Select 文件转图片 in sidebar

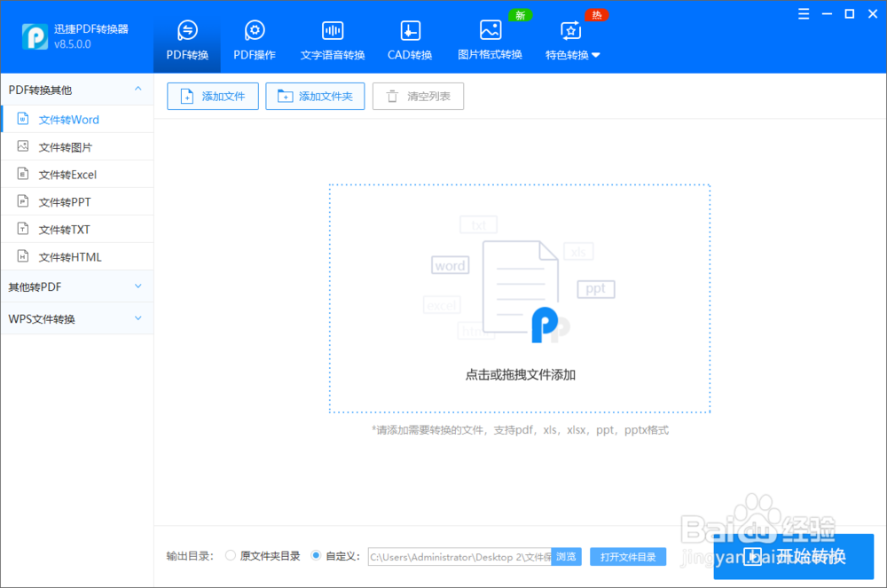coord(77,147)
